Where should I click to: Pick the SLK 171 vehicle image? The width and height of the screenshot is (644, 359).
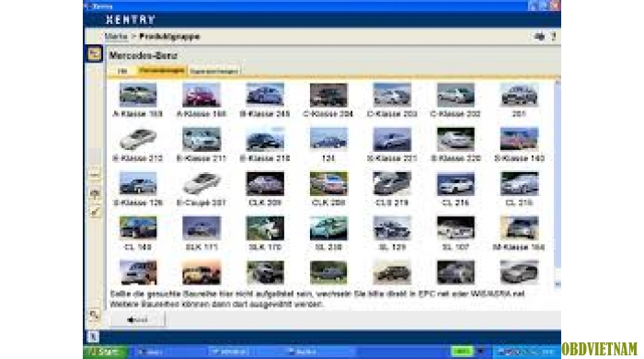click(x=201, y=228)
